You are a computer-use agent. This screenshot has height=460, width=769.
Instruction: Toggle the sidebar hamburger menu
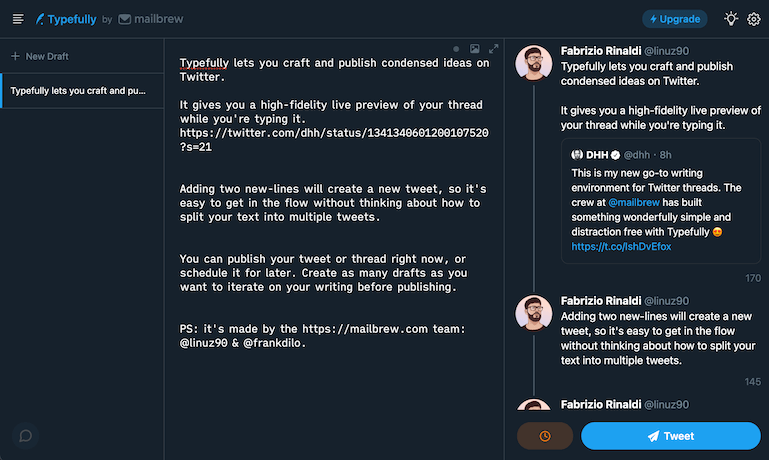pyautogui.click(x=18, y=19)
